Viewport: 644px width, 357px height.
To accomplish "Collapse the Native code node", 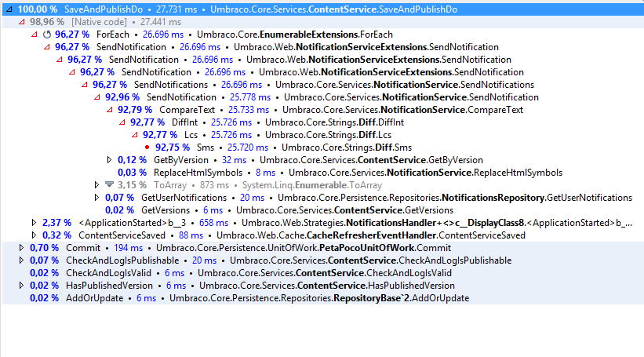I will [21, 22].
